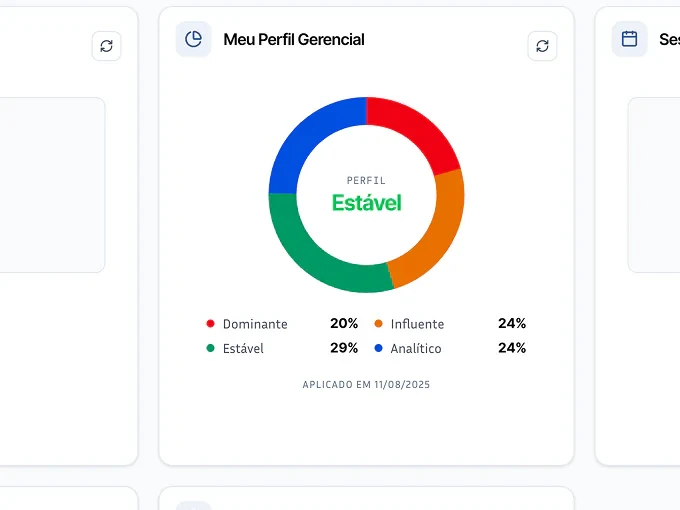The width and height of the screenshot is (680, 510).
Task: Click the 'PERFIL' label inside the donut
Action: click(366, 180)
